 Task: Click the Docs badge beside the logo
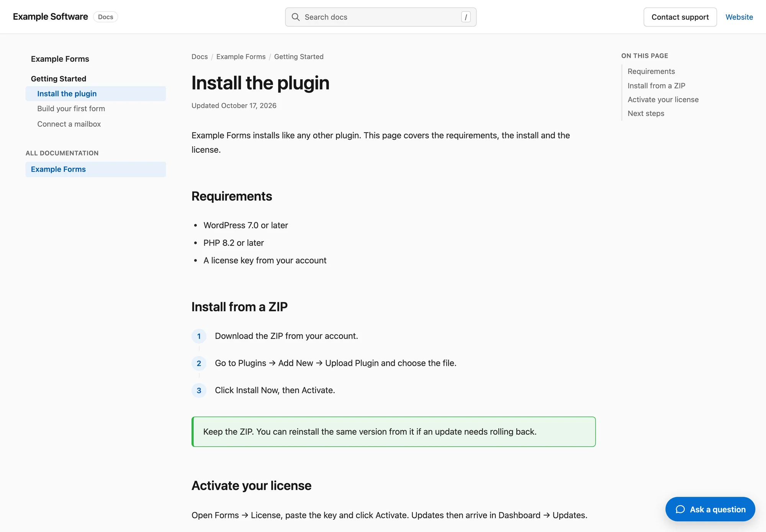(105, 17)
